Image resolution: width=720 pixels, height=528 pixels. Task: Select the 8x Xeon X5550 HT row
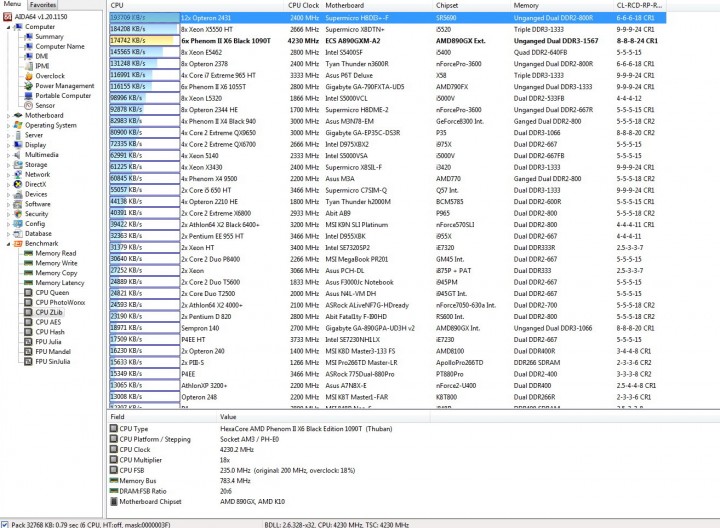(x=388, y=29)
